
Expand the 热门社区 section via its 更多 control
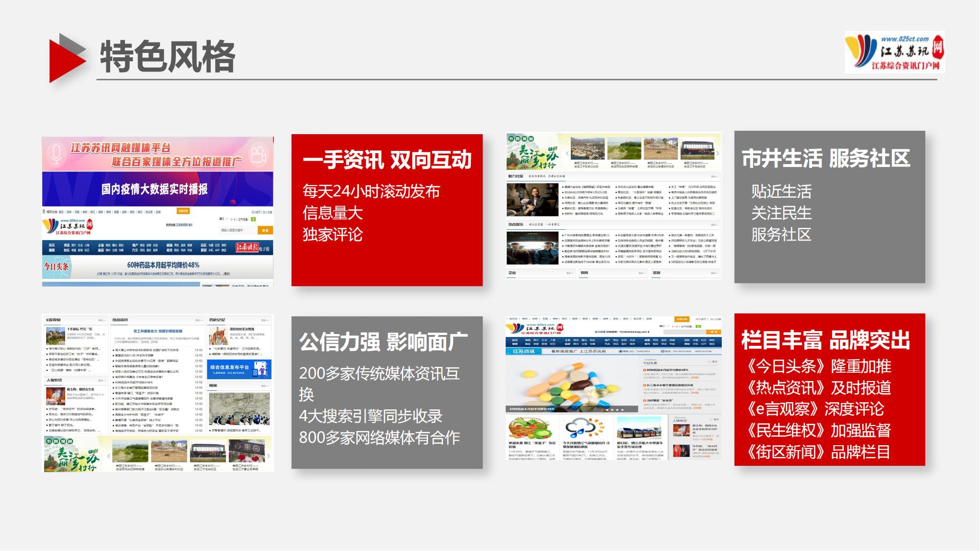click(713, 177)
